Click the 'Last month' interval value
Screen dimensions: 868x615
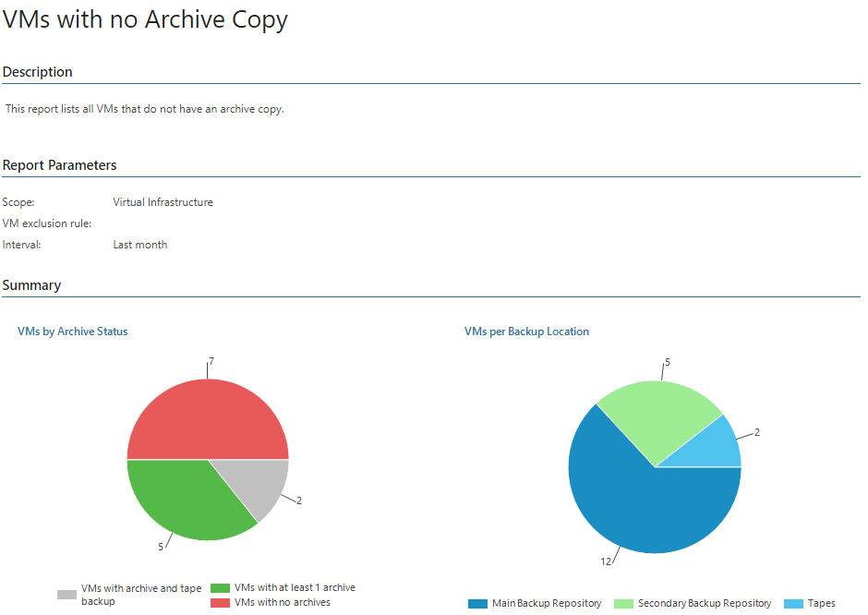click(140, 245)
